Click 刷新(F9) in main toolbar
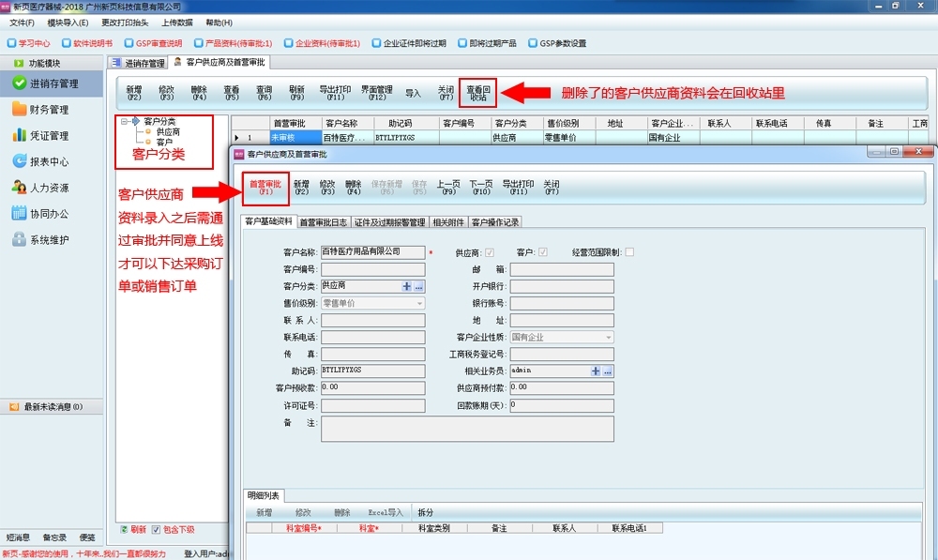The image size is (938, 560). 296,93
